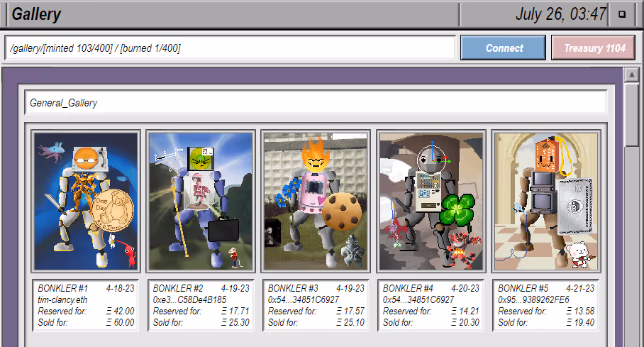Click the Gallery title label
The width and height of the screenshot is (644, 347).
click(37, 14)
